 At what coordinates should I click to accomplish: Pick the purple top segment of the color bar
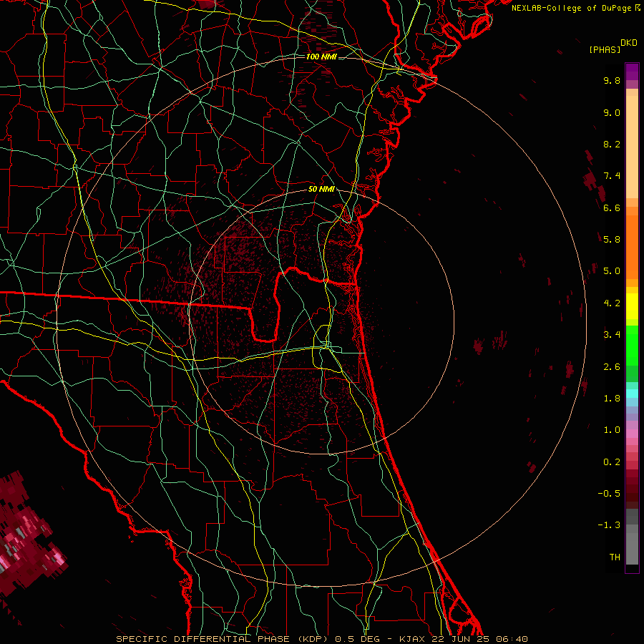coord(632,72)
